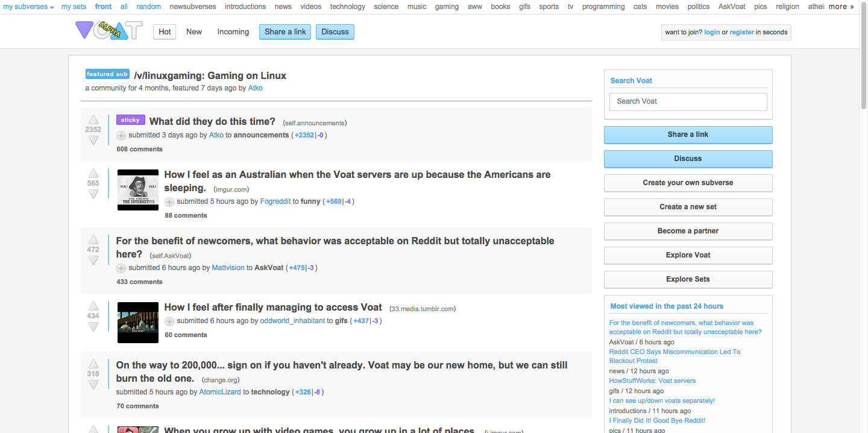Open "Reddit CEO Says Miscommunication" sidebar link
This screenshot has width=868, height=433.
[675, 356]
